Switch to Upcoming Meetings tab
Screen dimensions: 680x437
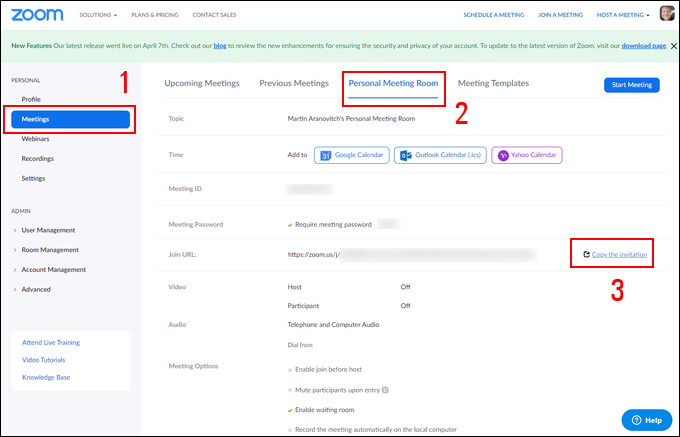(x=202, y=83)
